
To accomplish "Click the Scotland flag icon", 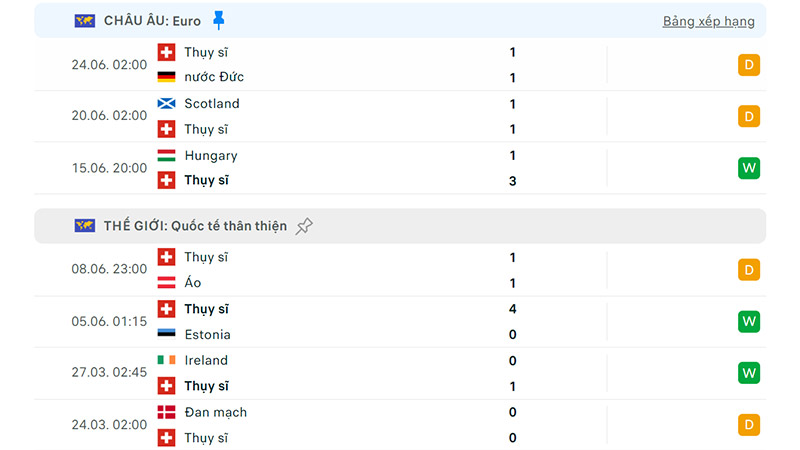I will click(166, 104).
